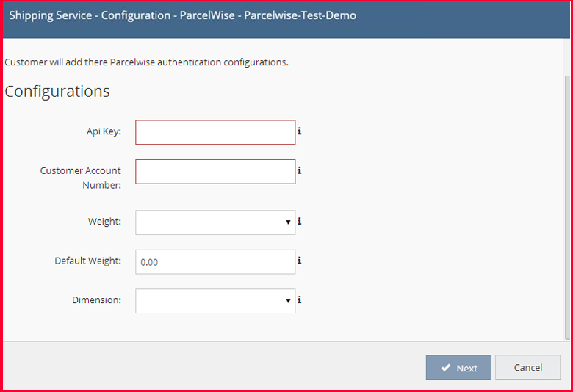View the Dimension field info icon
Screen dimensions: 573x392
click(299, 300)
